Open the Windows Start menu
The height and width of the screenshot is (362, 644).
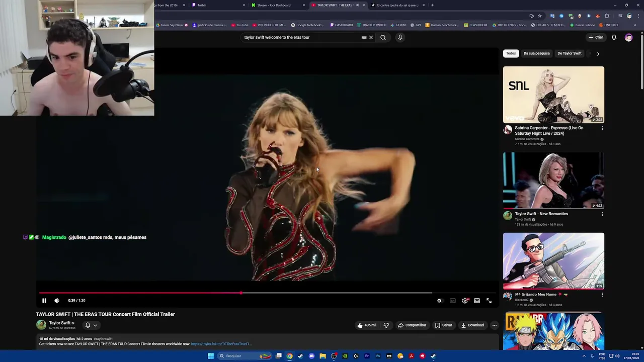tap(211, 356)
